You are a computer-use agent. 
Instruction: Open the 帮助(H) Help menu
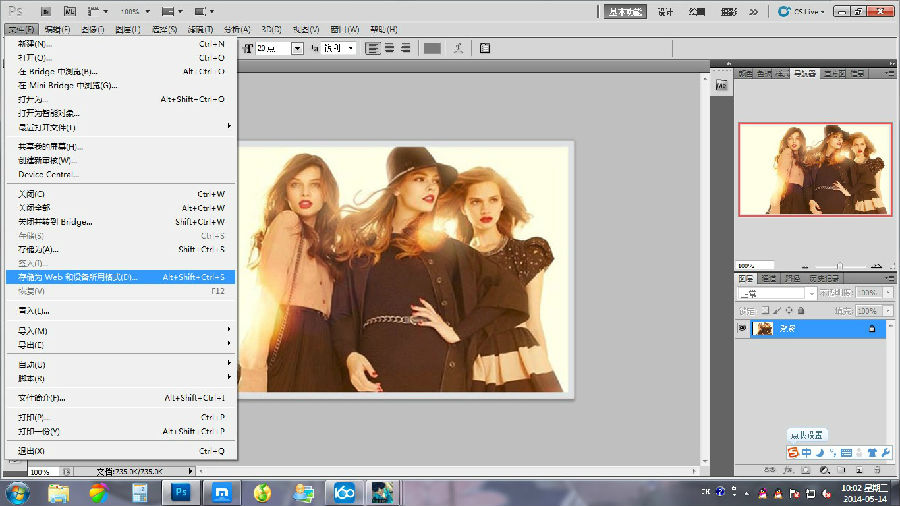(383, 29)
